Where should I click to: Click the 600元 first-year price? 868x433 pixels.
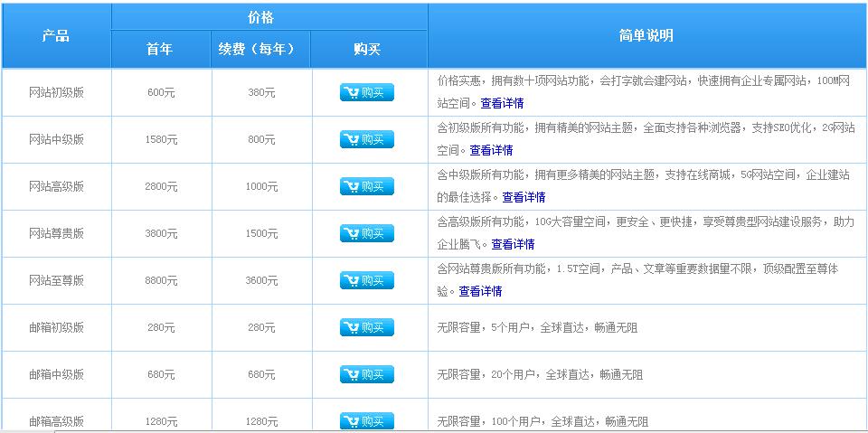click(161, 93)
